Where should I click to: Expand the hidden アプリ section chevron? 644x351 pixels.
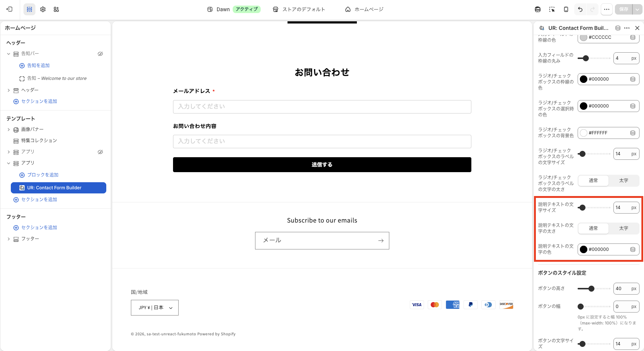point(9,152)
